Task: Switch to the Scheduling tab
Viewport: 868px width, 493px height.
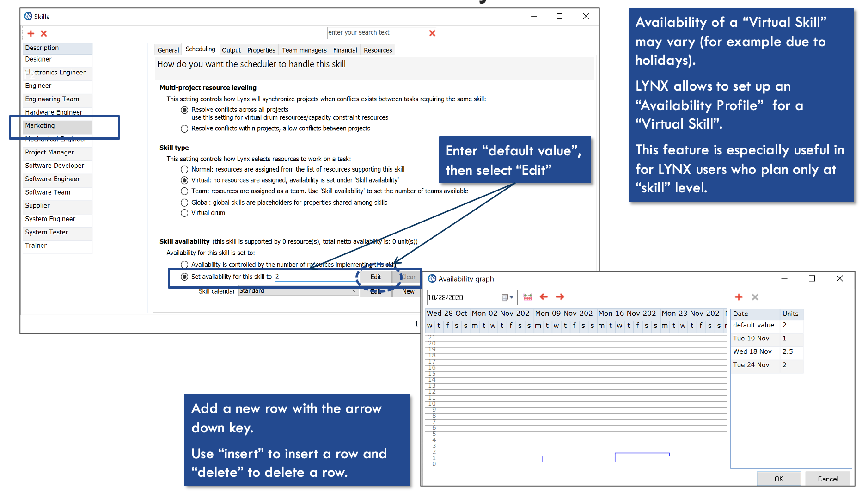Action: (200, 49)
